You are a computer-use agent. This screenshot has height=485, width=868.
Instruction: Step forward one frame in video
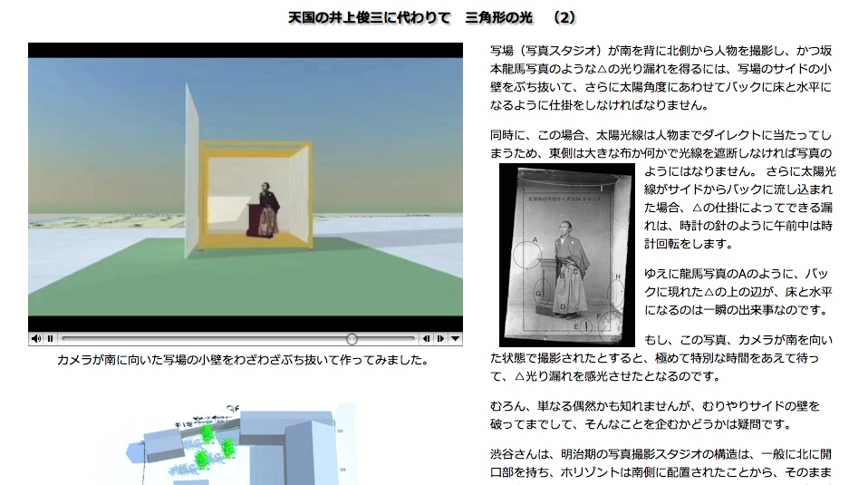click(x=439, y=339)
